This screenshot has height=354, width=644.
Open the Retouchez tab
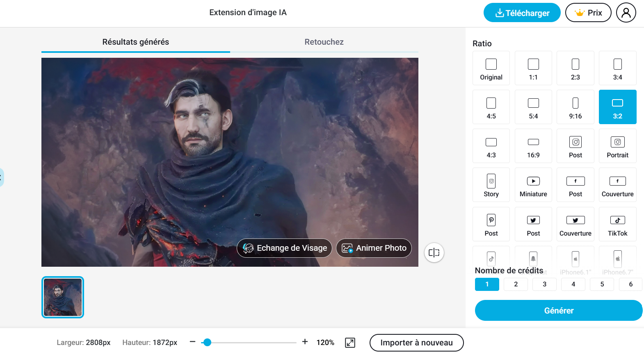pyautogui.click(x=324, y=42)
